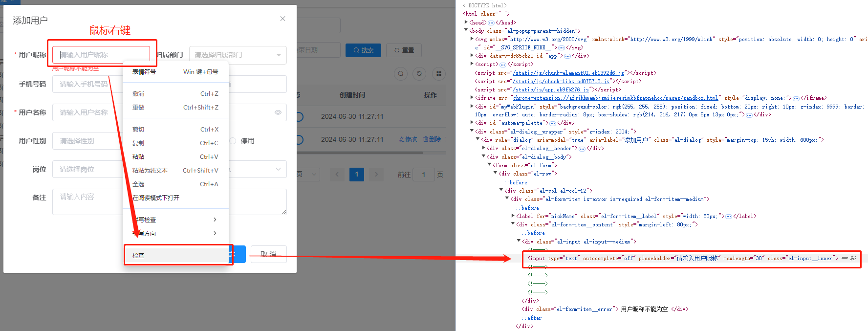The image size is (868, 331).
Task: Collapse the el-dialog__body node
Action: 483,156
